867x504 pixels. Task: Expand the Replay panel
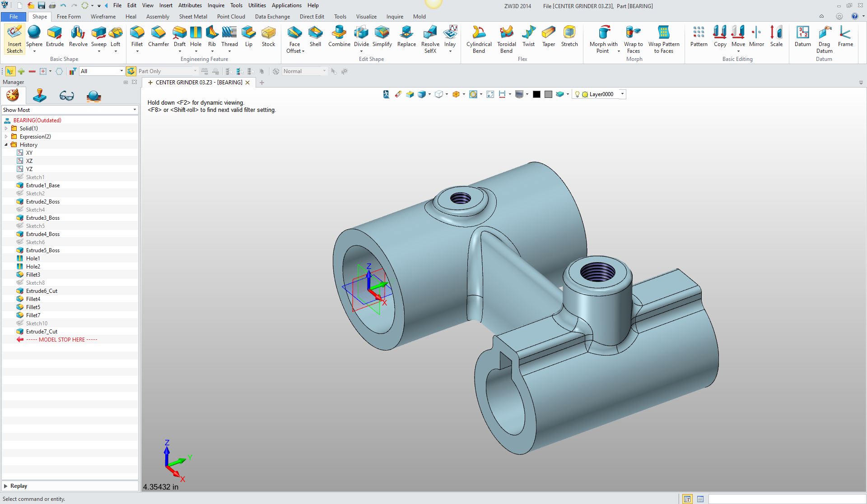tap(6, 486)
